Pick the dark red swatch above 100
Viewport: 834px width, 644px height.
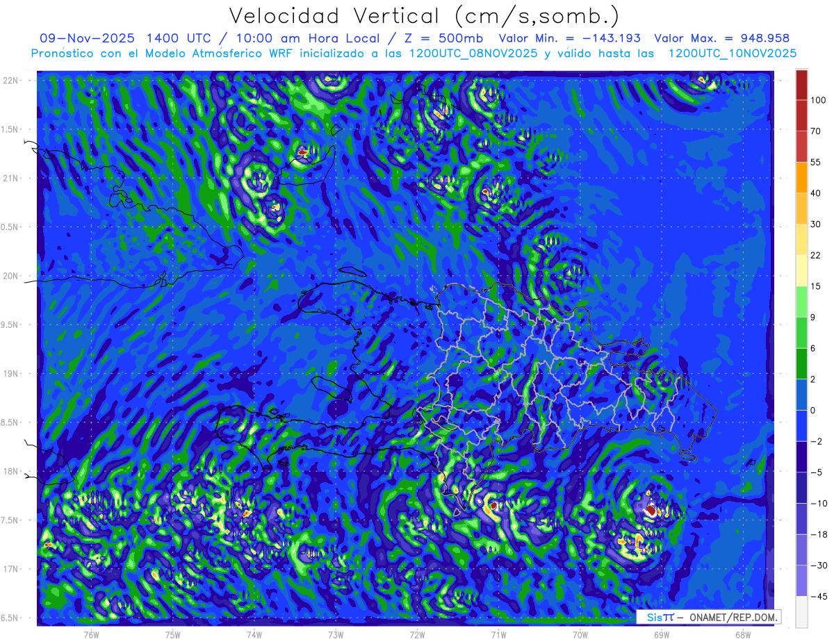point(802,85)
